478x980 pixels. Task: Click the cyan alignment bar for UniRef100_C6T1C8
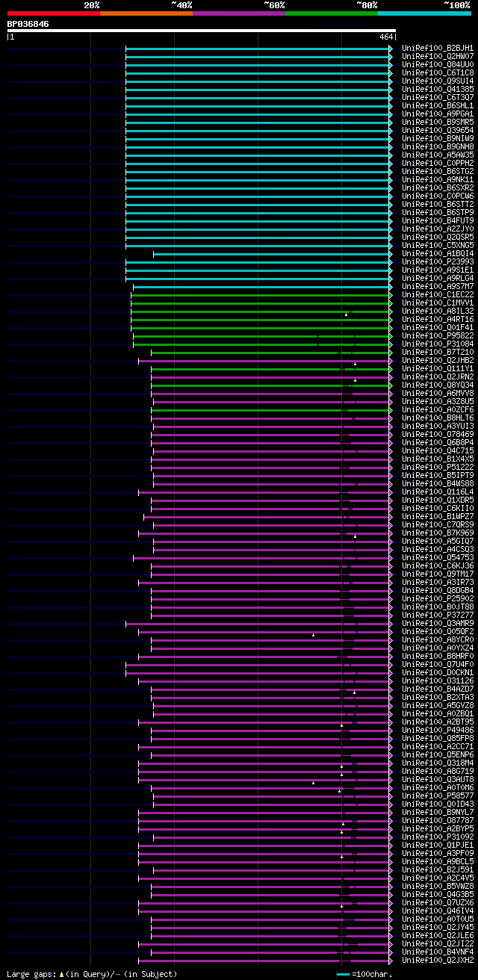258,72
